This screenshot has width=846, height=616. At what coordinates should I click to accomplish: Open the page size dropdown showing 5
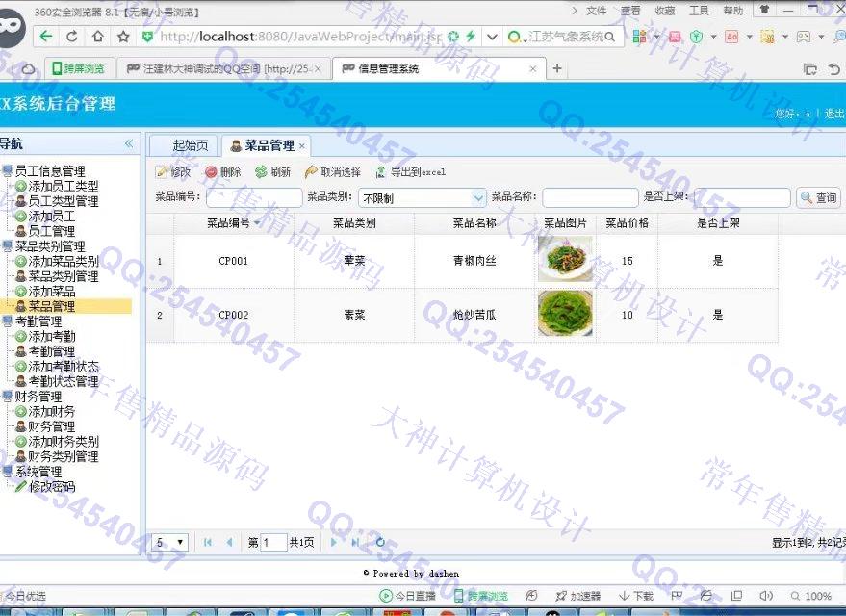[x=170, y=543]
